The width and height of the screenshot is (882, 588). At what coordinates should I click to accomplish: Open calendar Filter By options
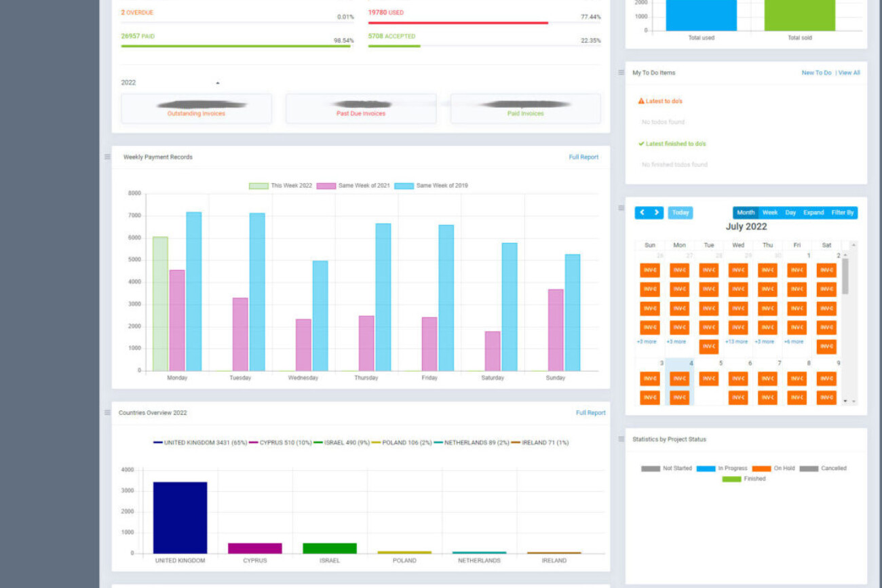pyautogui.click(x=842, y=213)
